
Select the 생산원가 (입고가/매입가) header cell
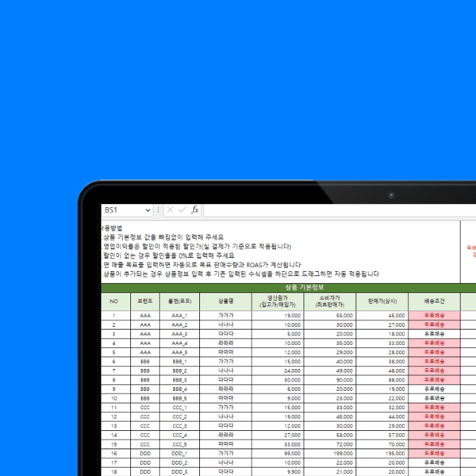(x=278, y=301)
